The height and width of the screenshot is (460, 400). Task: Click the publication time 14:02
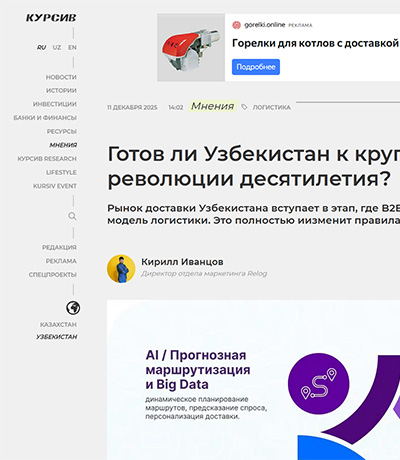tap(176, 107)
